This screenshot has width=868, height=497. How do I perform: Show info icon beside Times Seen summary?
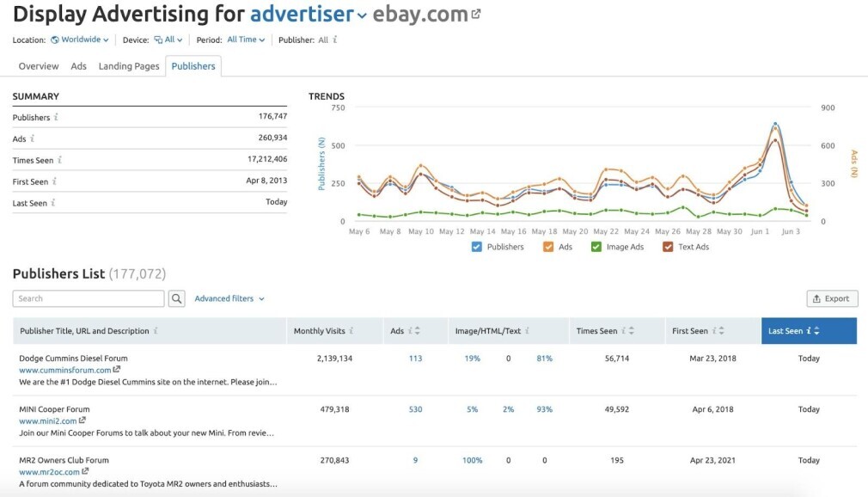(x=60, y=160)
